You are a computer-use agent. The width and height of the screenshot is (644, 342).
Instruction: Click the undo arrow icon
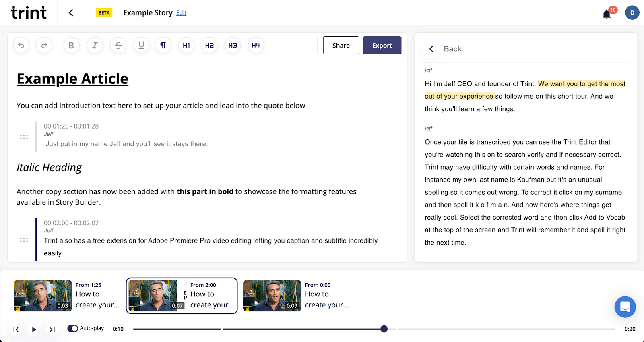pos(21,46)
